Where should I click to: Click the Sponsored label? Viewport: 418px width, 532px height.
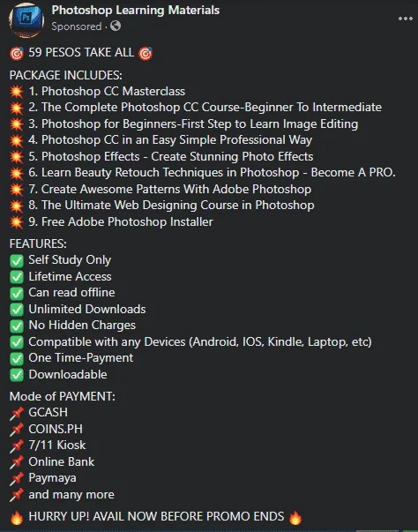[x=77, y=26]
